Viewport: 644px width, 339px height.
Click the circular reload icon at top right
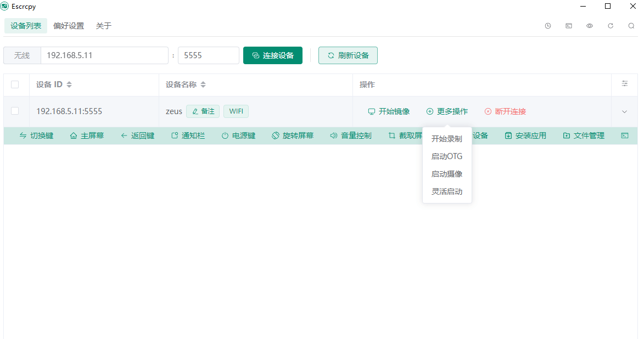pos(611,26)
